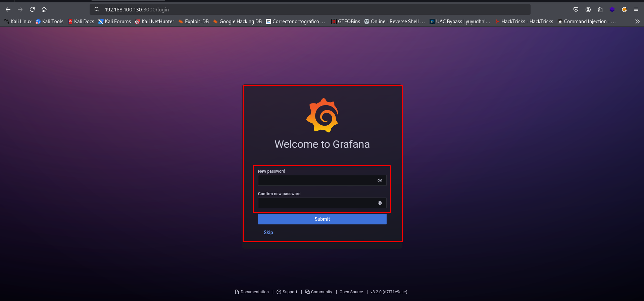Click the New password input field
644x301 pixels.
pyautogui.click(x=322, y=180)
